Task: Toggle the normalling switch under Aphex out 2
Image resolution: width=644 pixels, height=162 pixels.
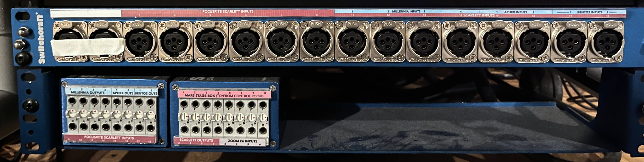Action: [x=128, y=115]
